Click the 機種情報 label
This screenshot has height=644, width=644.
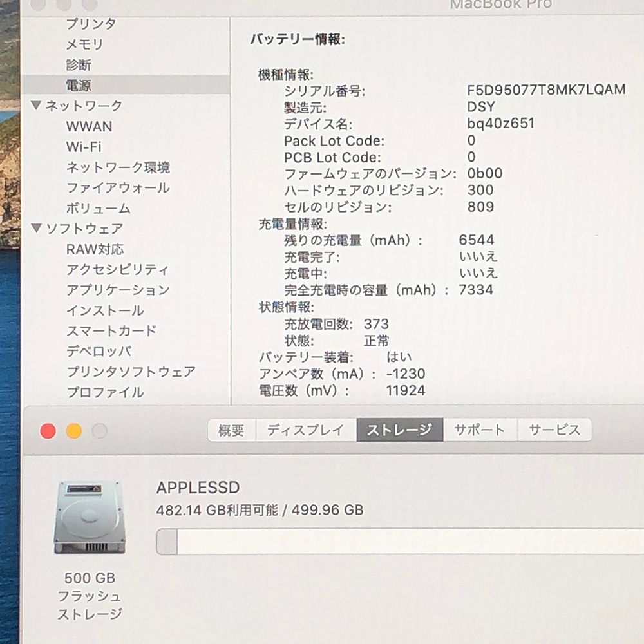coord(286,75)
